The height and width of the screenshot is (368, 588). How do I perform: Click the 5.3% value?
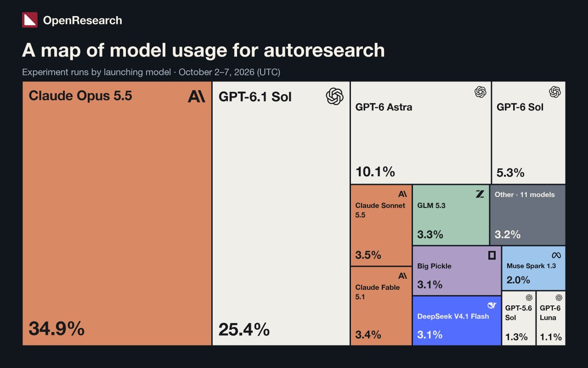point(511,173)
